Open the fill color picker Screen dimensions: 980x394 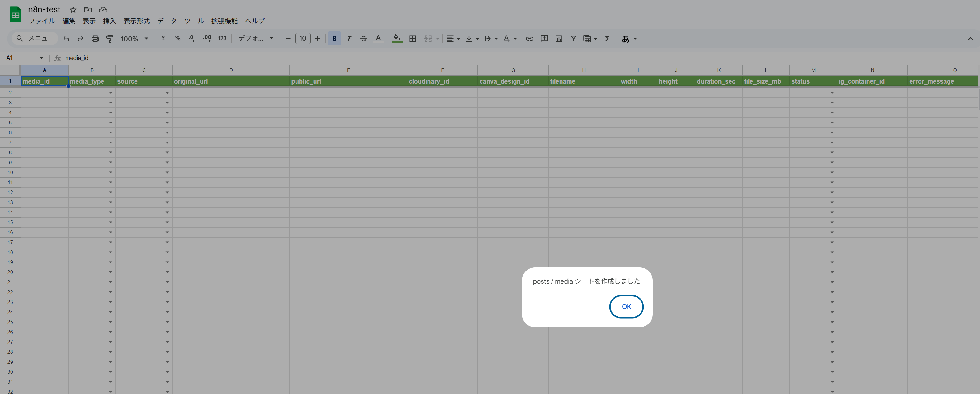click(397, 39)
